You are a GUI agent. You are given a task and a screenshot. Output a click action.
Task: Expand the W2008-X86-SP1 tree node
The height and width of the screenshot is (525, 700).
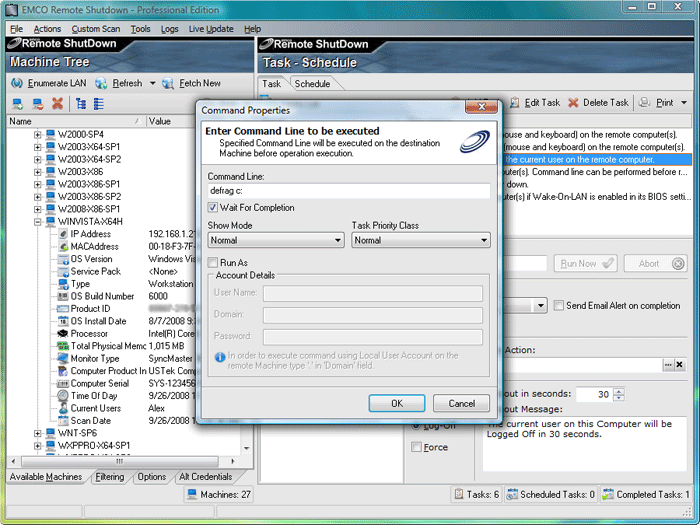(x=38, y=209)
